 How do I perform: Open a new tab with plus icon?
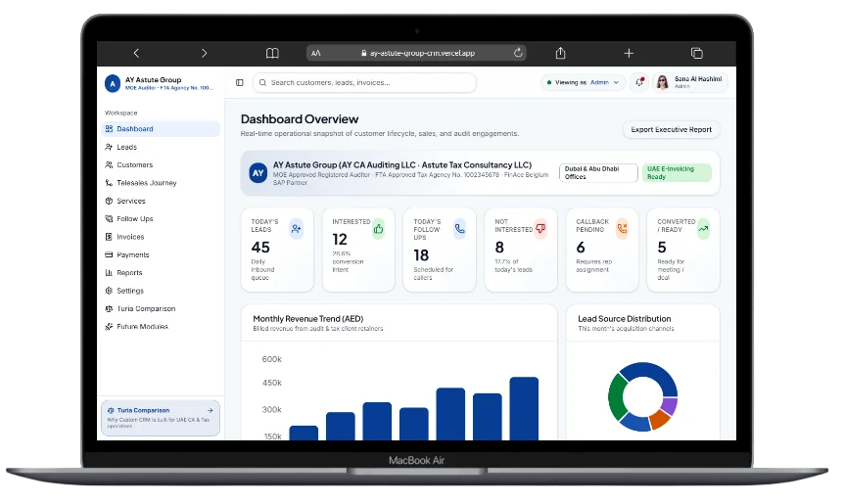(629, 53)
